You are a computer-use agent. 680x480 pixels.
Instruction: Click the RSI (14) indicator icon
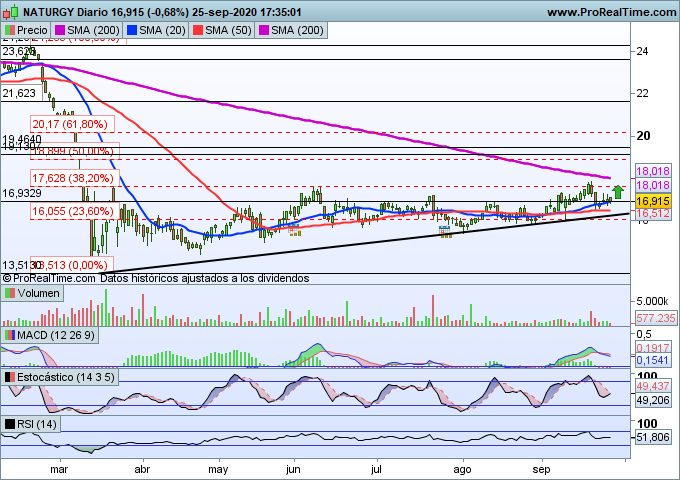[x=10, y=425]
